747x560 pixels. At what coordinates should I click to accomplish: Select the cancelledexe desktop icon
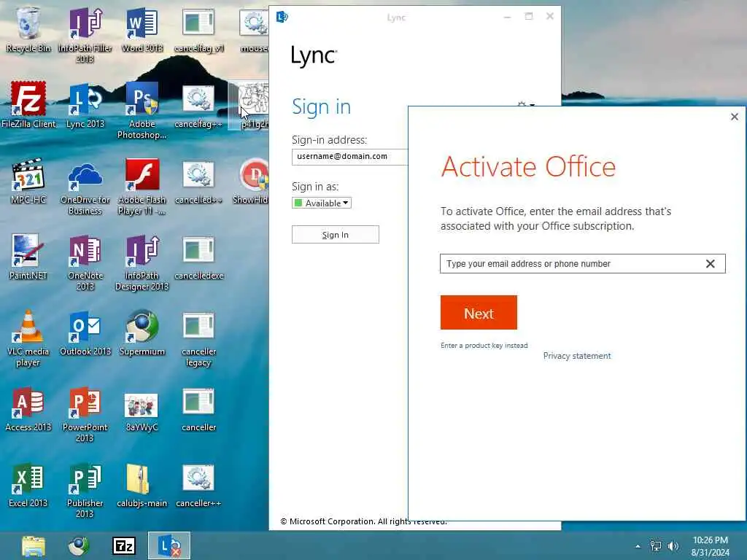pos(198,256)
